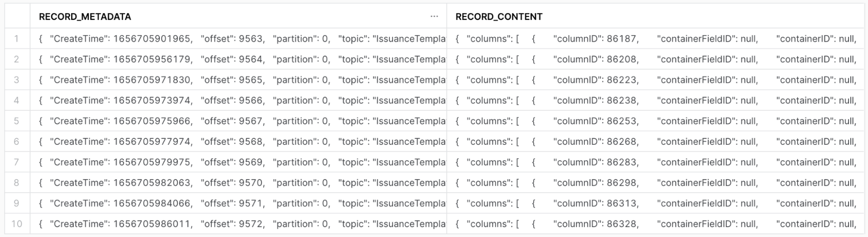Select the metadata cell with offset 9568
This screenshot has height=237, width=868.
(238, 142)
